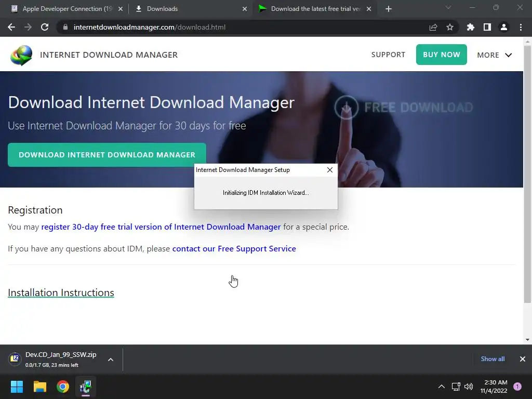This screenshot has width=532, height=399.
Task: Click the scrollbar down arrow
Action: pyautogui.click(x=528, y=340)
